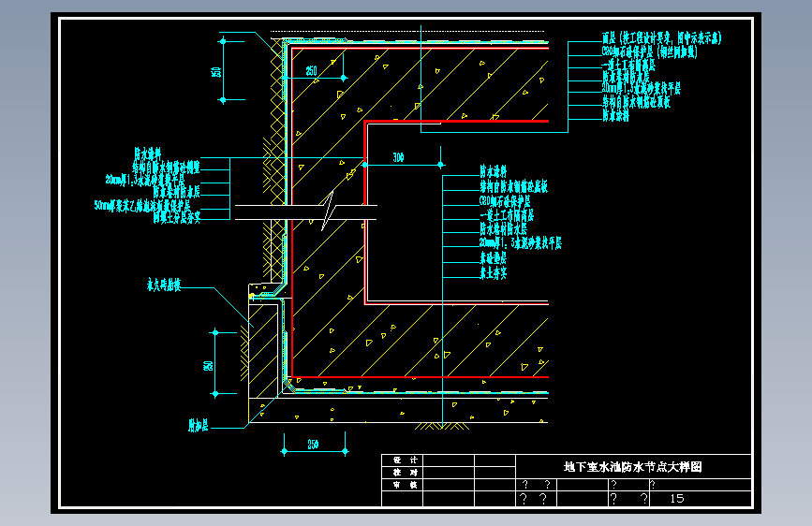Select the 50mm厚聚苯乙烯泡沫板软保护层 annotation
Image resolution: width=812 pixels, height=526 pixels.
[142, 205]
